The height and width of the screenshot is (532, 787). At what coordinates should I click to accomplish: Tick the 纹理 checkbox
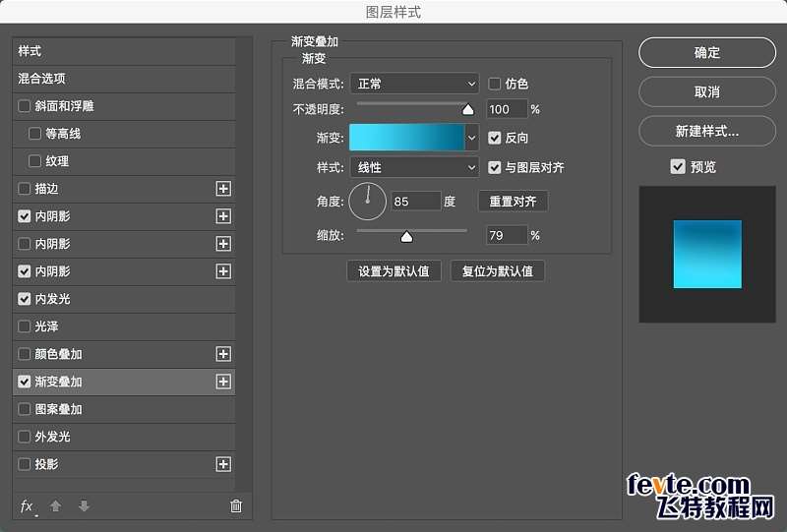34,161
